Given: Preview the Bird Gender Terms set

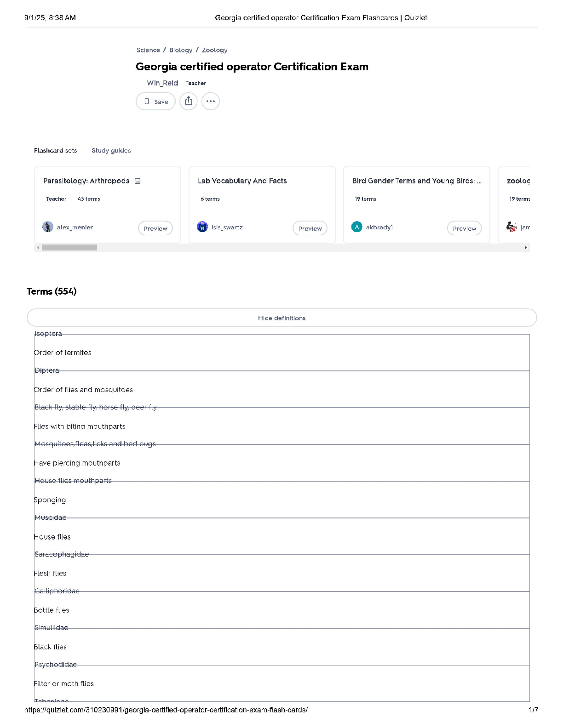Looking at the screenshot, I should 465,228.
